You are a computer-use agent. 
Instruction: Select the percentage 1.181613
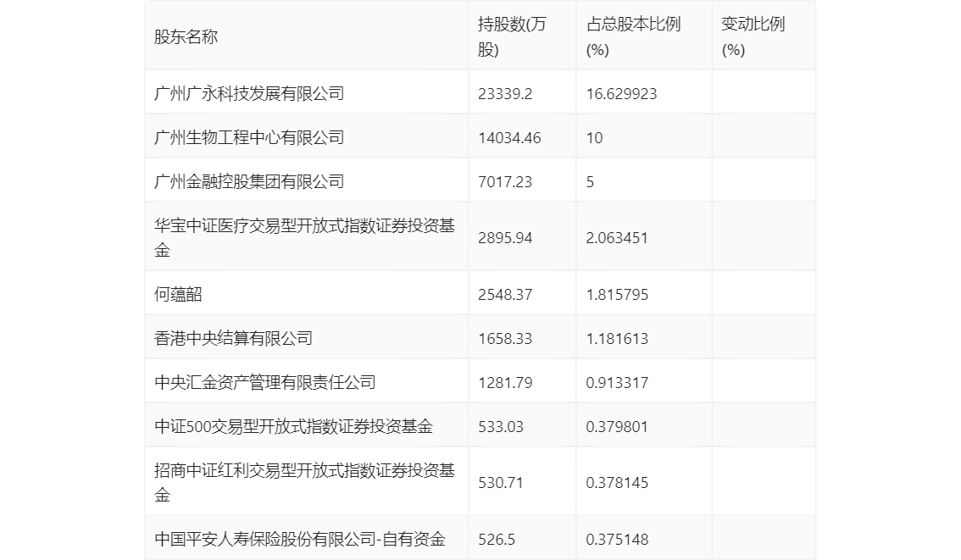617,339
